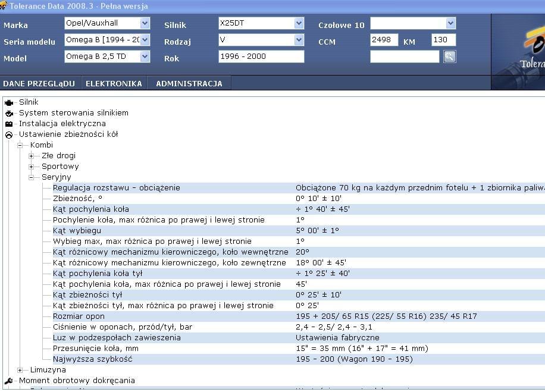Screen dimensions: 545x392
Task: Open the ADMINISTRACJA tab
Action: [x=189, y=84]
